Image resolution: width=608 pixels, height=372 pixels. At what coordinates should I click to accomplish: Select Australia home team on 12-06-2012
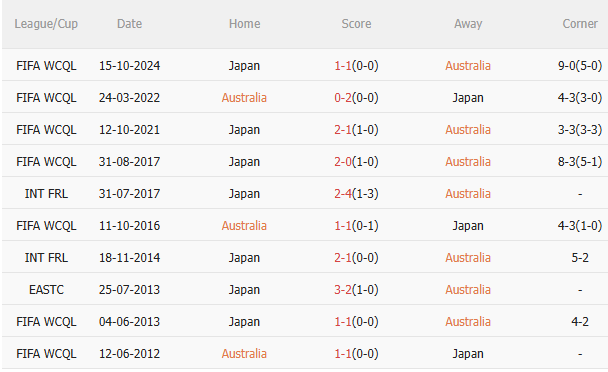(244, 354)
